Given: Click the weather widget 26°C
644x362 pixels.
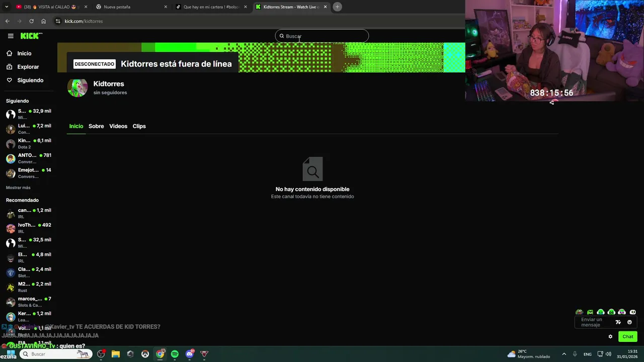Looking at the screenshot, I should tap(529, 354).
